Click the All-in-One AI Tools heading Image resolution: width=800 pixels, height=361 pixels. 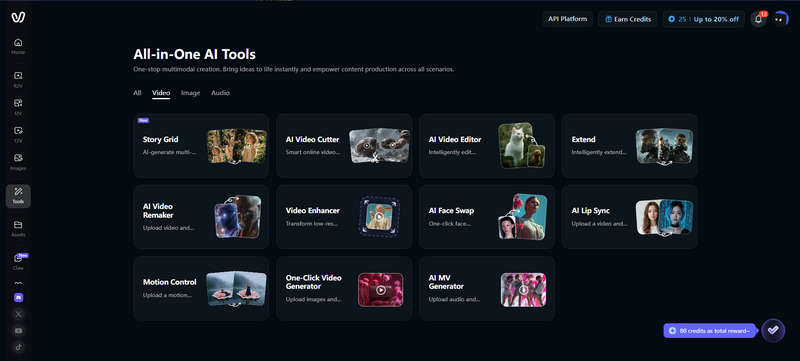(194, 54)
